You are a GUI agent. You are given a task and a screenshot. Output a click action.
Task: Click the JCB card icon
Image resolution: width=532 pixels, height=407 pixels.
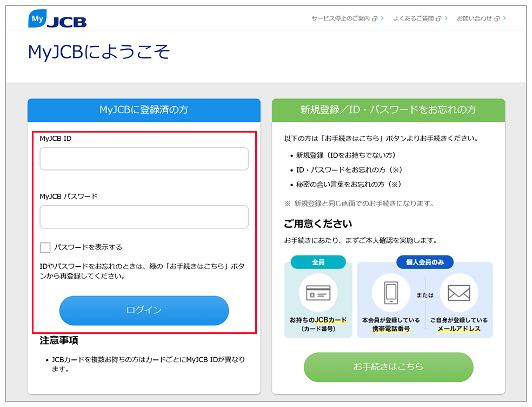point(318,293)
